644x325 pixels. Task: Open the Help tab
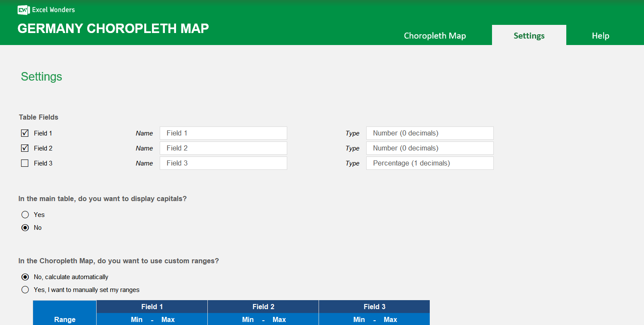(x=600, y=36)
